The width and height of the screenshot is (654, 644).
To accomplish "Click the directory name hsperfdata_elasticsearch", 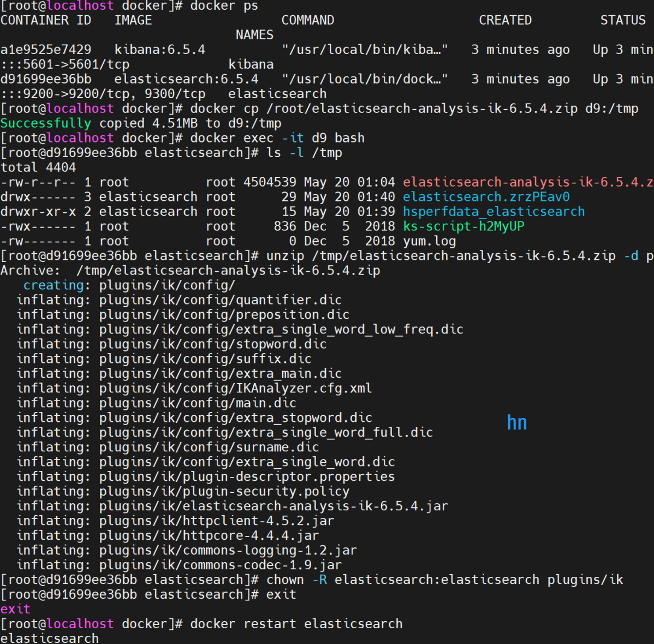I will [494, 212].
